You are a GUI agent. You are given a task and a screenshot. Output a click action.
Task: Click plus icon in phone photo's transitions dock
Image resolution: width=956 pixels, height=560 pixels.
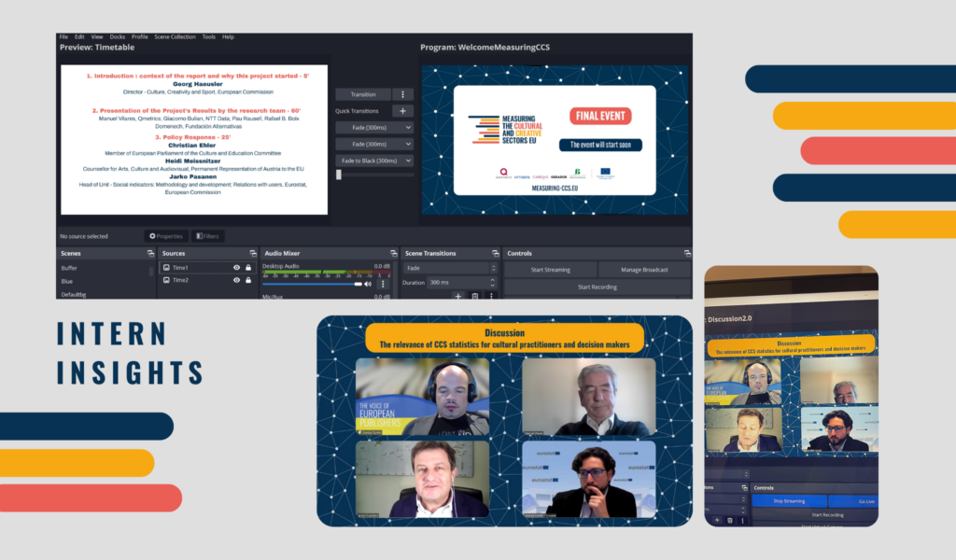click(717, 521)
